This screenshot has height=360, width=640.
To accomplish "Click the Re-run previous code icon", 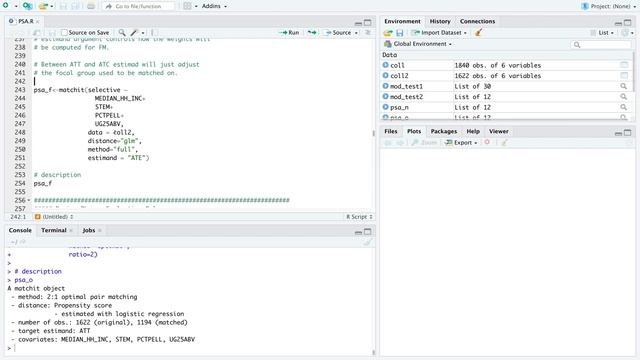I will coord(312,32).
